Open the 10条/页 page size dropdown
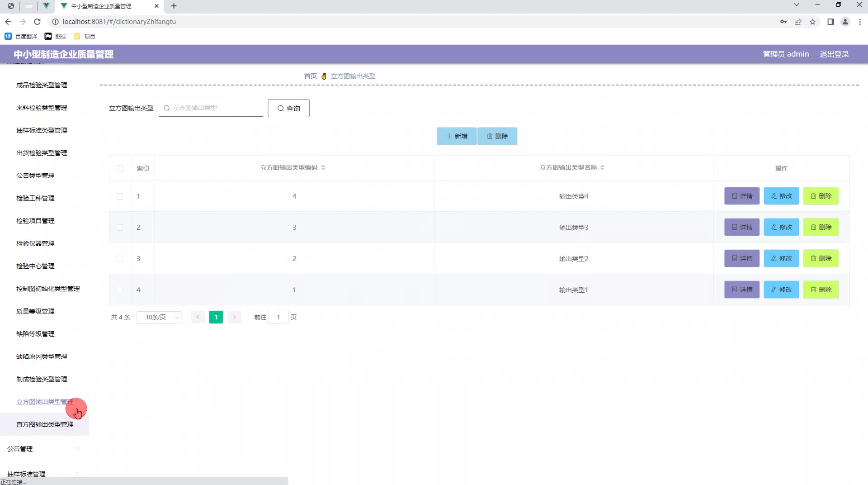 point(159,318)
